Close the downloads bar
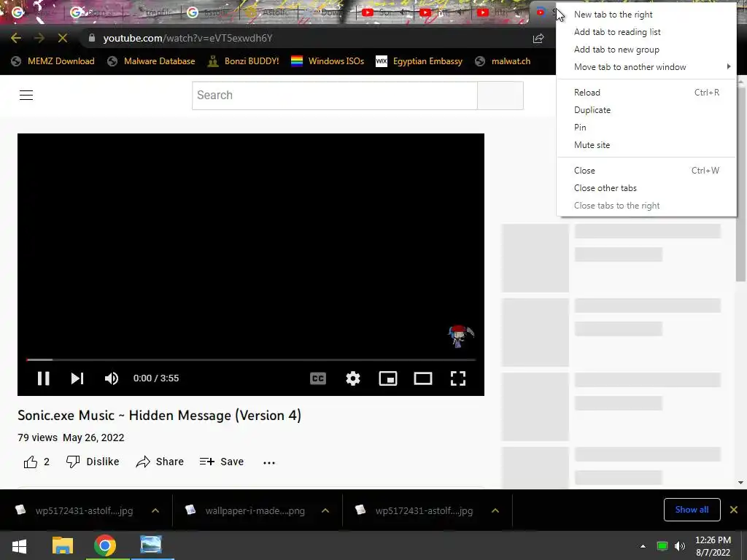747x560 pixels. pyautogui.click(x=734, y=510)
